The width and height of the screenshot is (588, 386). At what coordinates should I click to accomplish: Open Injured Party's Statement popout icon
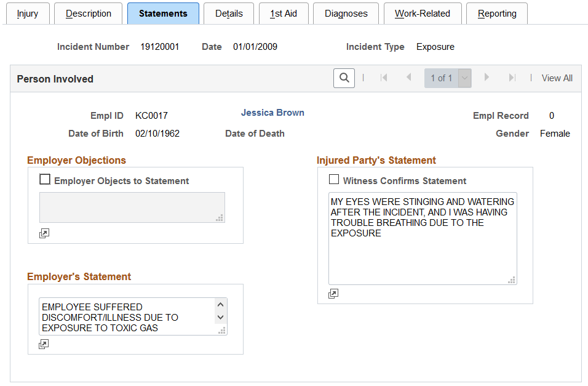[x=333, y=294]
